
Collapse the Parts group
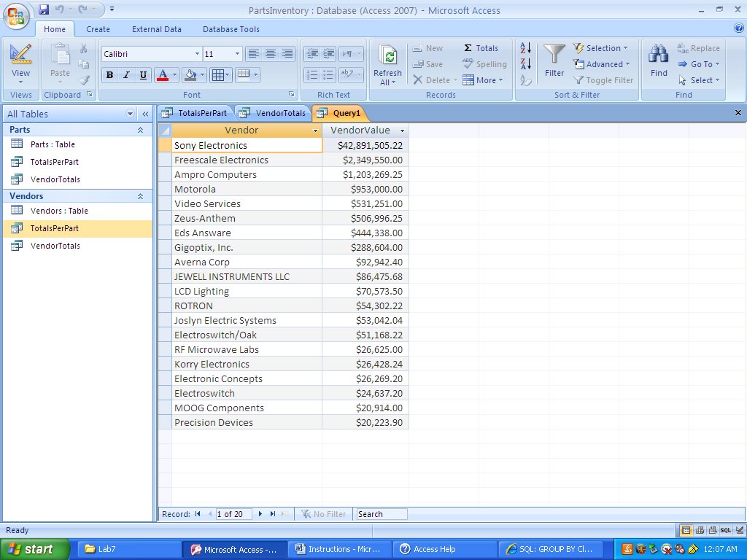[141, 130]
